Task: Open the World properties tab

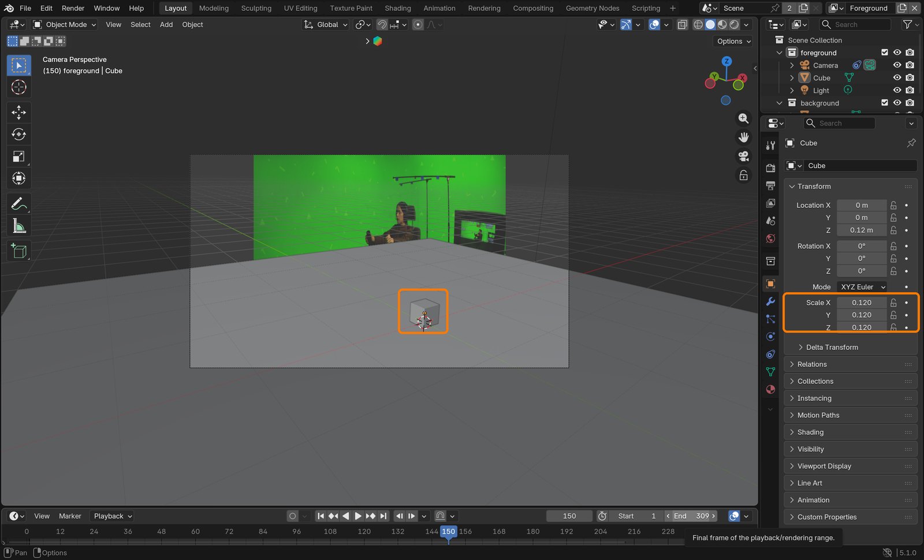Action: click(x=770, y=238)
